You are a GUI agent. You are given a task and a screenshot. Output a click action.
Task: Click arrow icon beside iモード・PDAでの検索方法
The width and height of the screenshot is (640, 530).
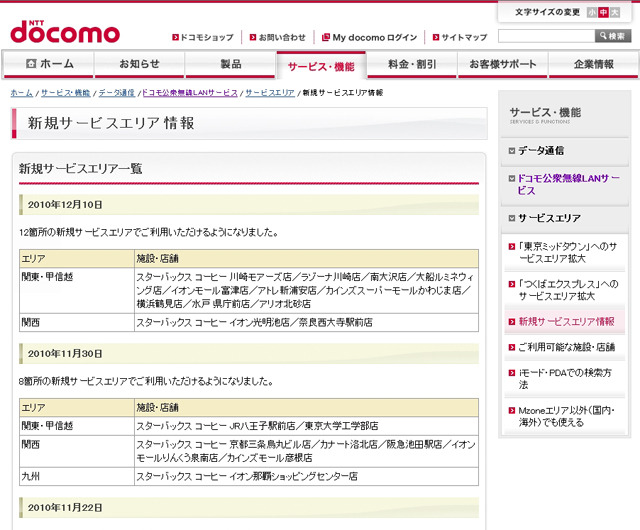[x=512, y=373]
